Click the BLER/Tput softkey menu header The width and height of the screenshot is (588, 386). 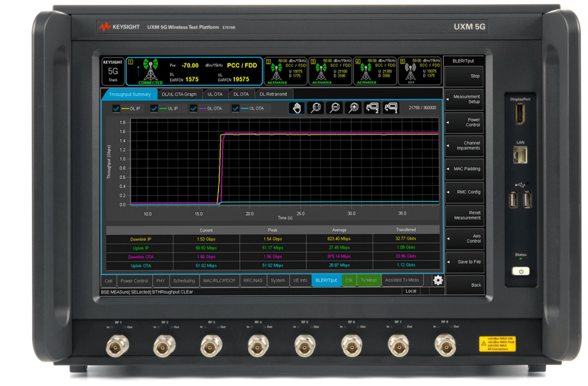[x=464, y=61]
